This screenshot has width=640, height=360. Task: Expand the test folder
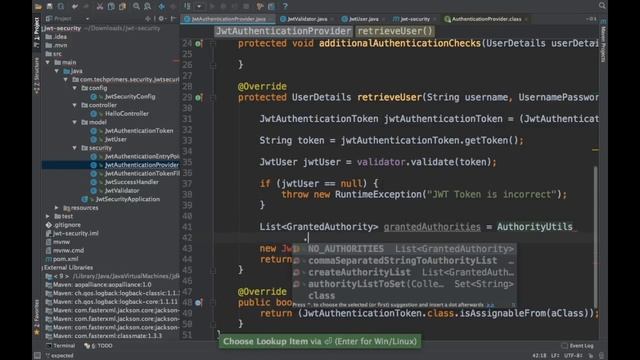(48, 216)
